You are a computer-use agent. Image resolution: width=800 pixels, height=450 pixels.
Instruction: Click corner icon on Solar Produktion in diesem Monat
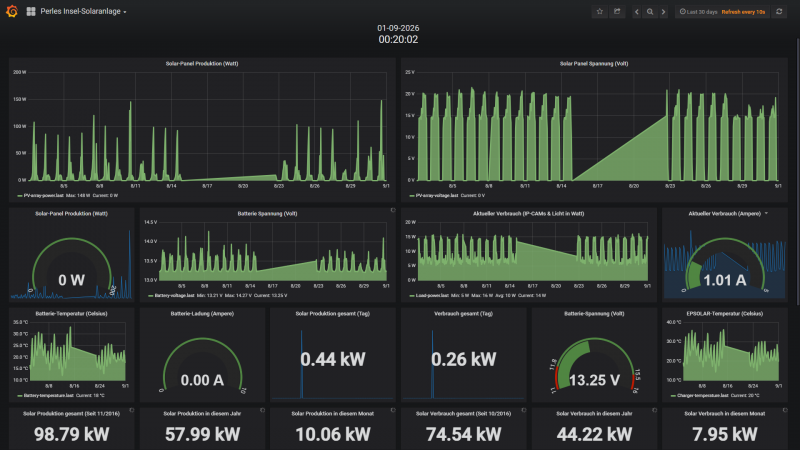(393, 410)
